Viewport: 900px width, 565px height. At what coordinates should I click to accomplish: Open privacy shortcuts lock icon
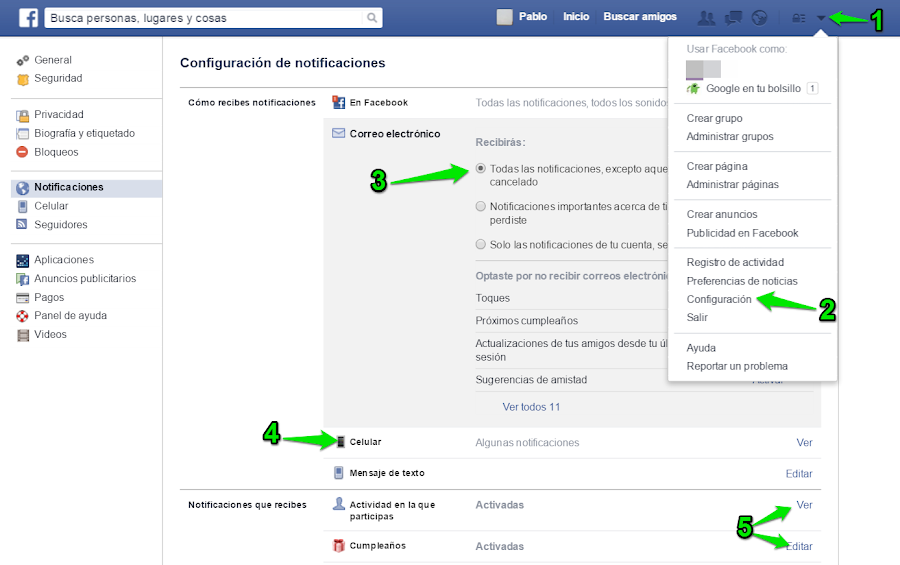(x=798, y=18)
